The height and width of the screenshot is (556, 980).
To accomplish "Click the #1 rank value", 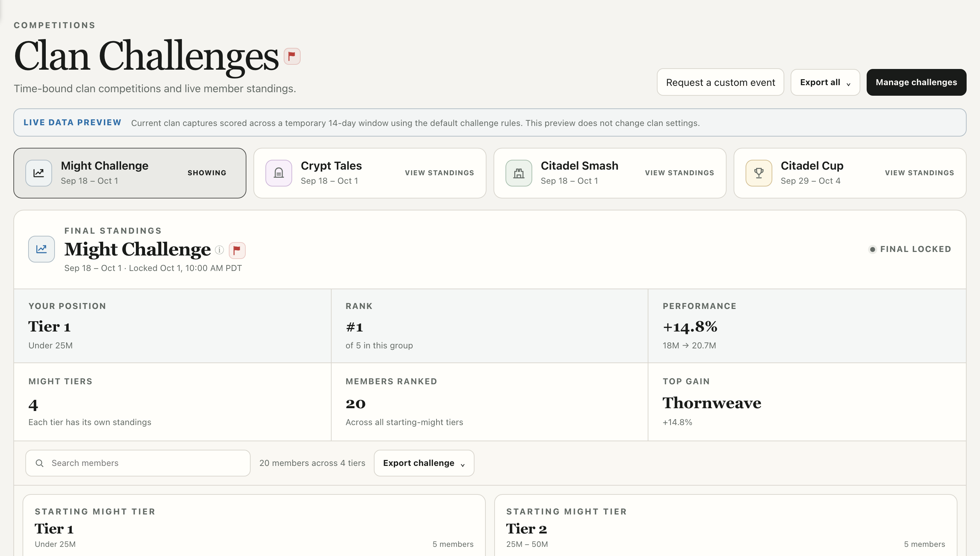I will 354,327.
